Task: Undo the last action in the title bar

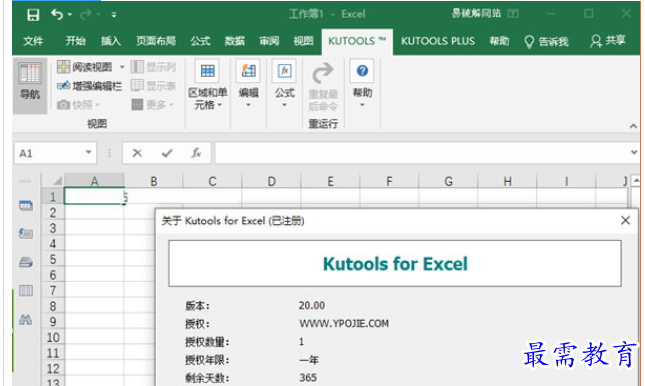Action: point(57,14)
